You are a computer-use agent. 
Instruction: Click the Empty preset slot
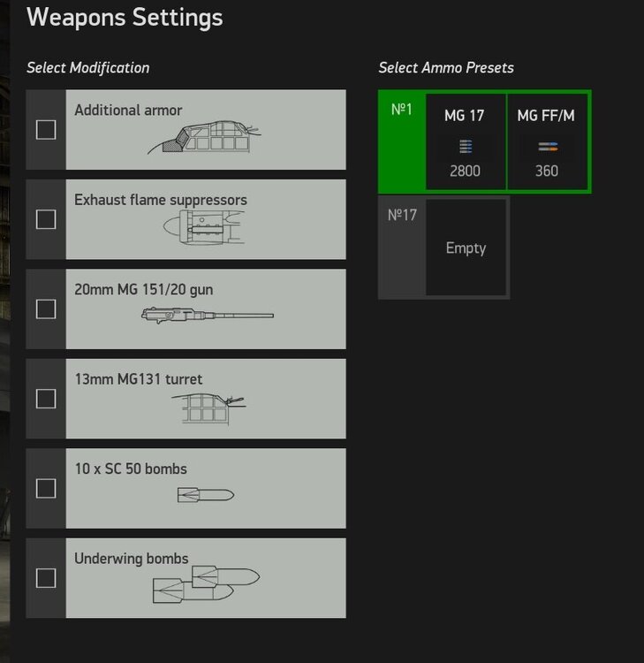pos(466,248)
